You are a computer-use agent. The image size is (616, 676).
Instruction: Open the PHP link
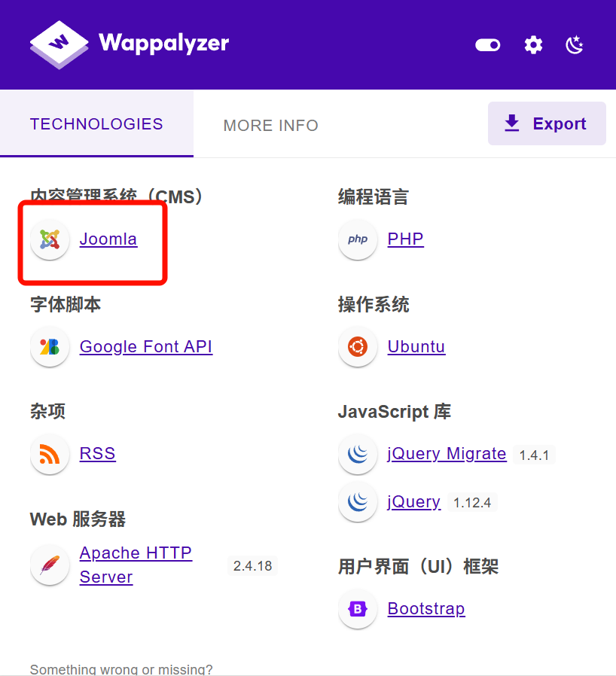click(405, 239)
